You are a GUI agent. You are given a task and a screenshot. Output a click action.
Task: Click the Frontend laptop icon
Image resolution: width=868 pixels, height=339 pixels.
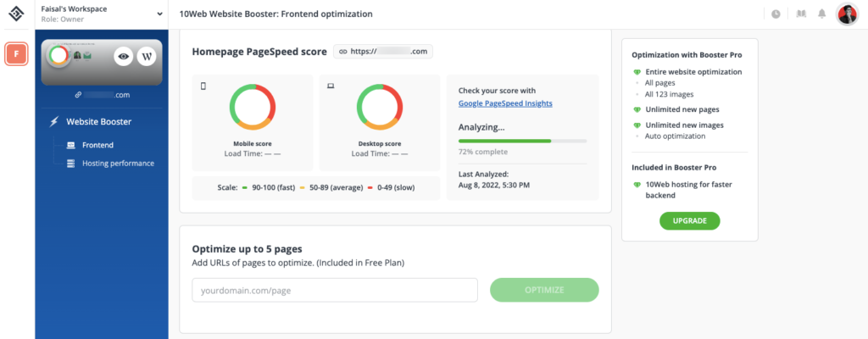click(x=70, y=145)
